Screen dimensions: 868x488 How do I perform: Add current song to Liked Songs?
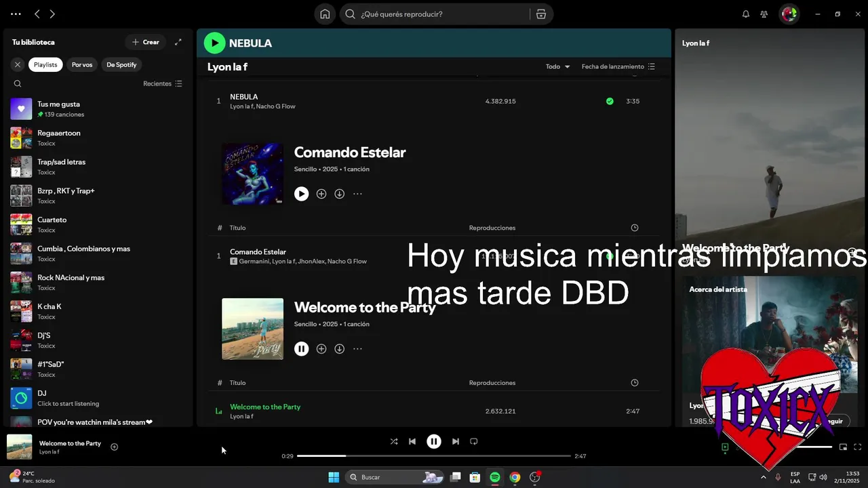[x=115, y=447]
